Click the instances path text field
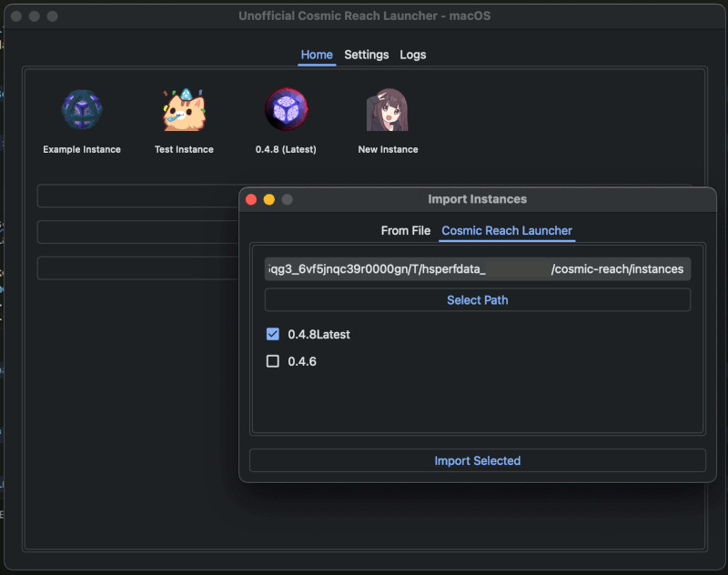This screenshot has height=575, width=728. click(477, 268)
